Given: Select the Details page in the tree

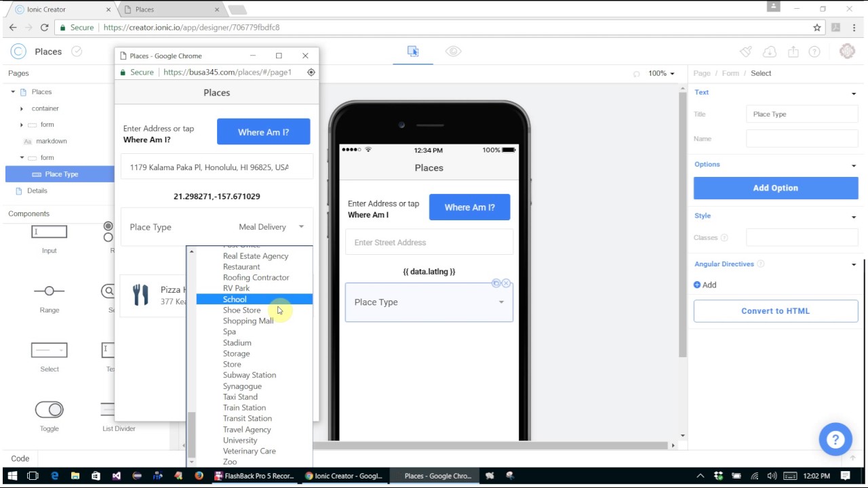Looking at the screenshot, I should click(x=37, y=190).
